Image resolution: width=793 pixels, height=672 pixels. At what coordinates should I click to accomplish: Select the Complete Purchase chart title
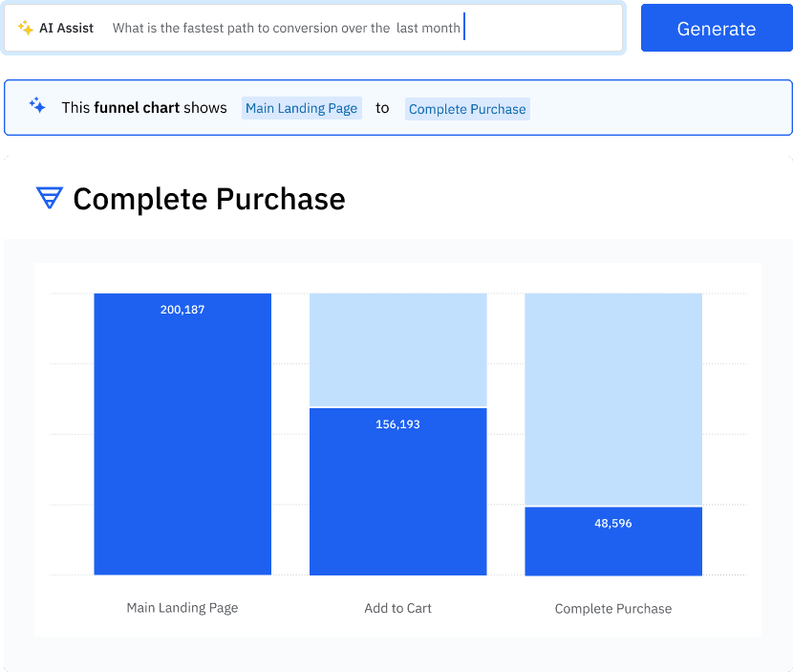pos(209,199)
